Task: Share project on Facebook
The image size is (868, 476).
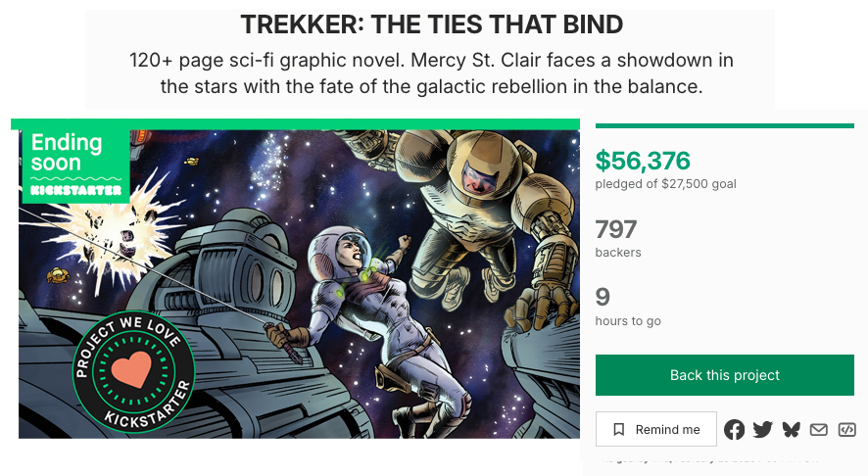Action: [x=734, y=429]
